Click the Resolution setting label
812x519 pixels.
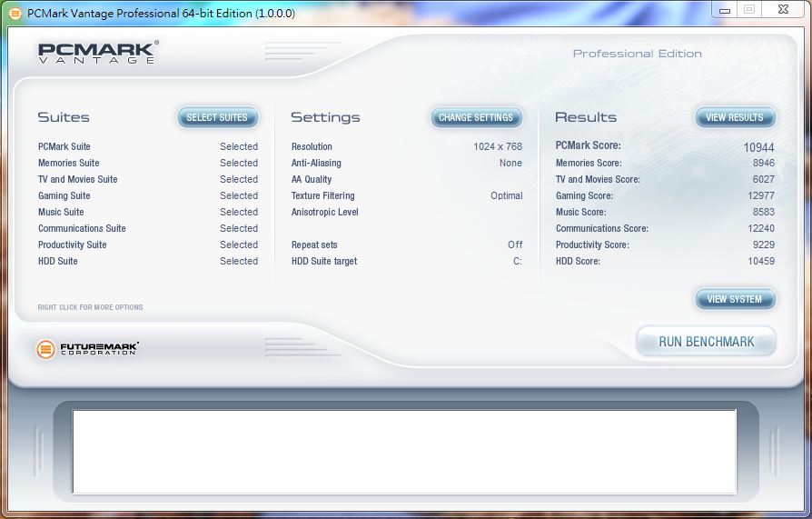click(312, 146)
